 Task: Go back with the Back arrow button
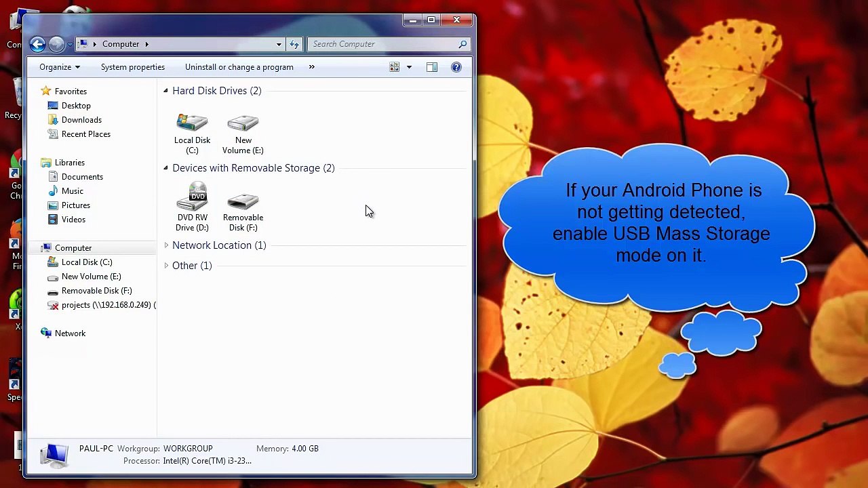37,44
